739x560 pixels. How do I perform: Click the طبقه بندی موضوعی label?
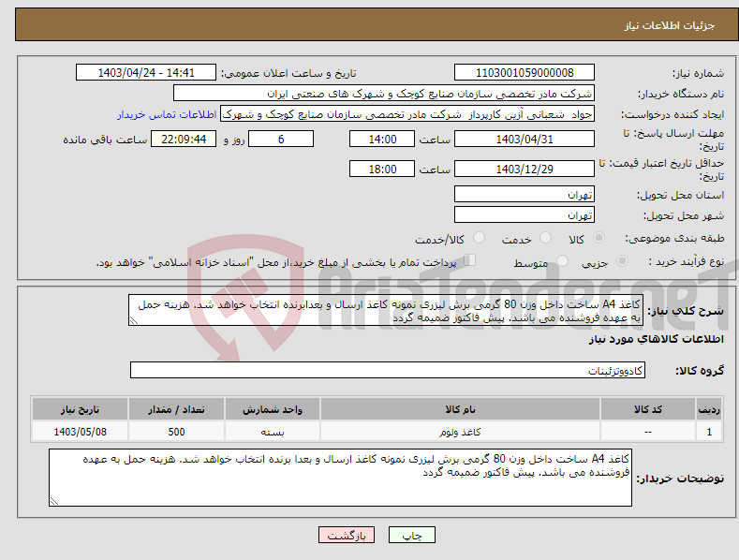(674, 239)
